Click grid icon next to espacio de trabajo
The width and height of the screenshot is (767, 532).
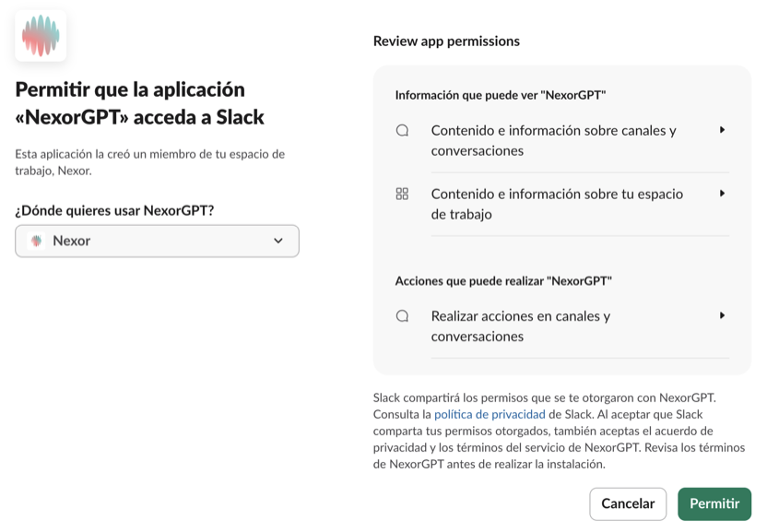pyautogui.click(x=402, y=194)
